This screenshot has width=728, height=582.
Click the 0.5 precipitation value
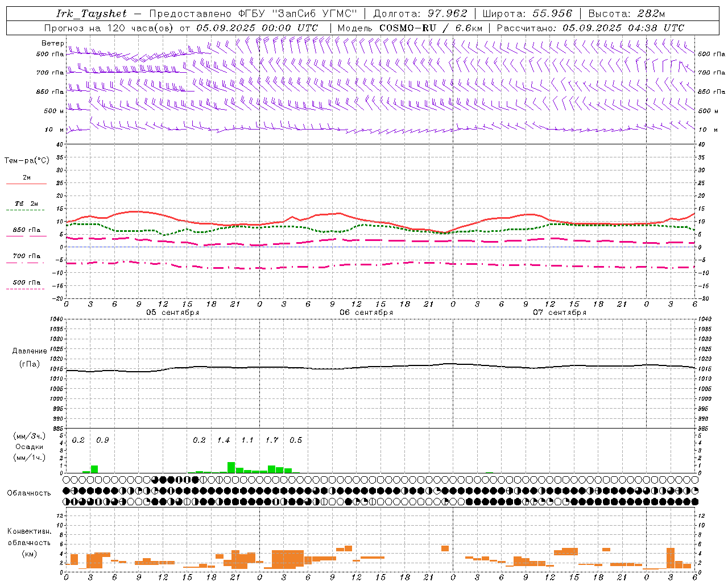click(x=296, y=440)
